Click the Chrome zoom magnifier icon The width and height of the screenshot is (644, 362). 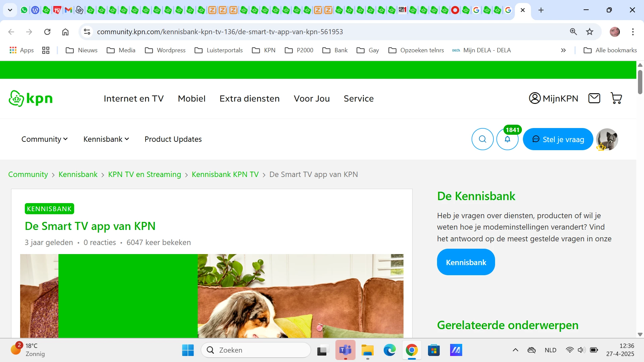coord(573,32)
